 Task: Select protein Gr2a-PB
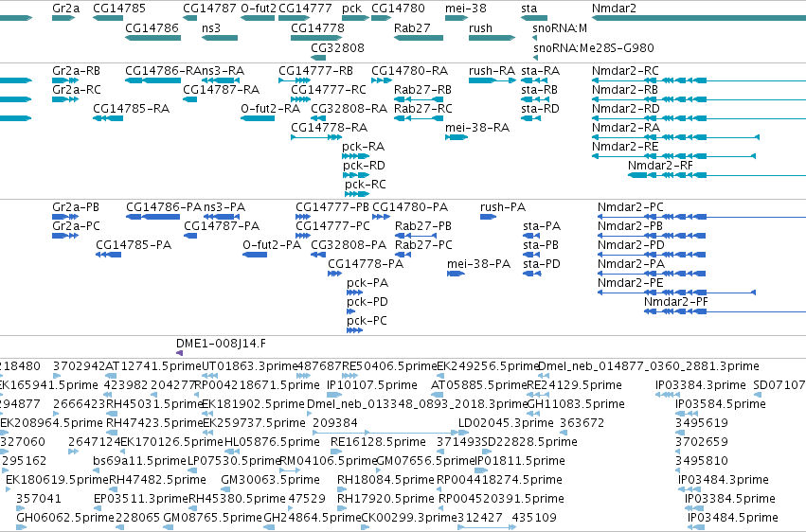point(65,217)
